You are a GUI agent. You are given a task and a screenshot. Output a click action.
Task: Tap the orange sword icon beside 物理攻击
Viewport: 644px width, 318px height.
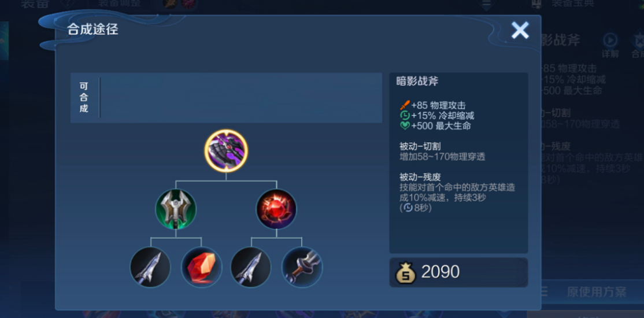coord(405,105)
